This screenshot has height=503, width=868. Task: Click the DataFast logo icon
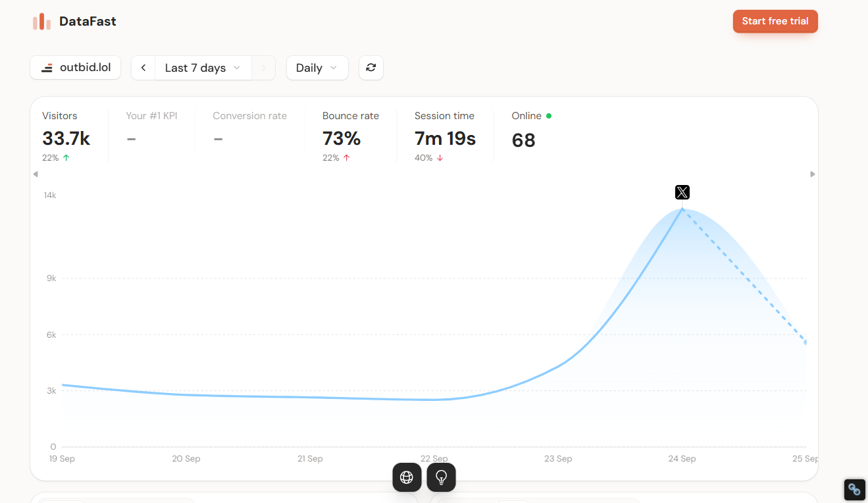[41, 21]
